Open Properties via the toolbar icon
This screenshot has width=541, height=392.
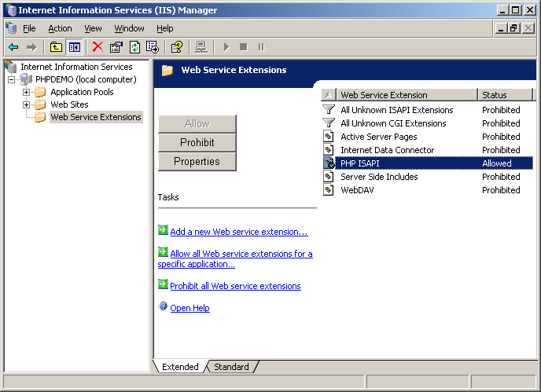116,47
